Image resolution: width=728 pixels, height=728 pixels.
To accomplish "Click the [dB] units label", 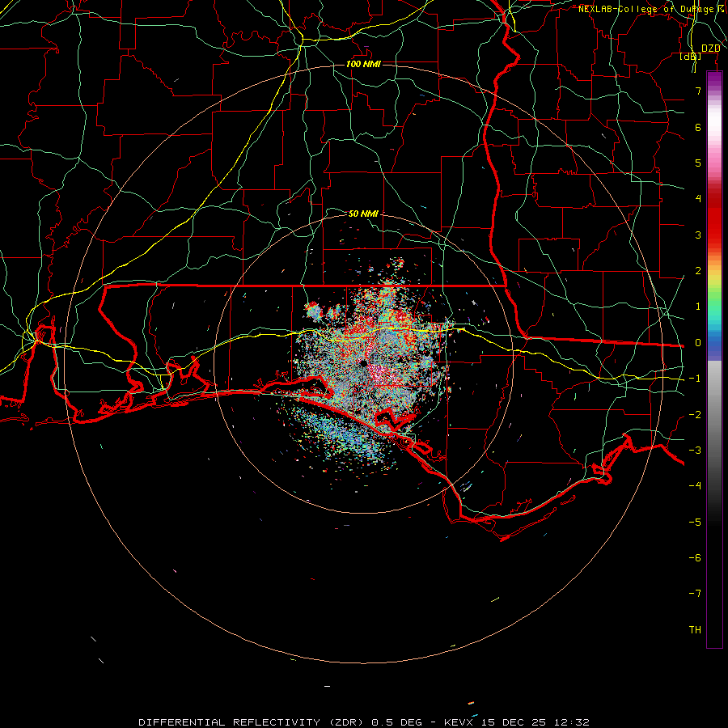I will [x=691, y=56].
